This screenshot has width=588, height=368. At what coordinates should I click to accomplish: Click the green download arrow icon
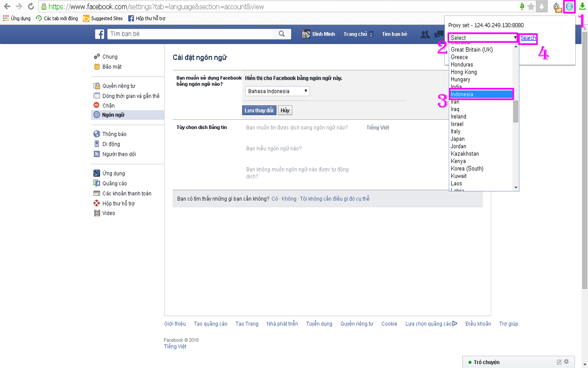[x=582, y=7]
